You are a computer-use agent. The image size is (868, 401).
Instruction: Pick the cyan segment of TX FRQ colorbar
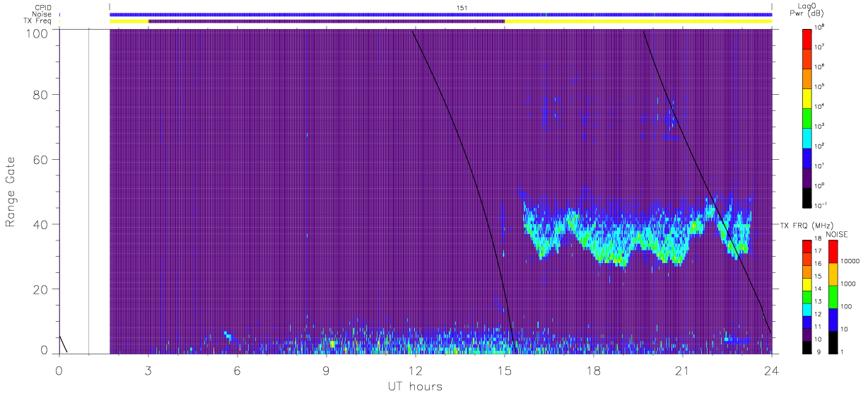[808, 308]
